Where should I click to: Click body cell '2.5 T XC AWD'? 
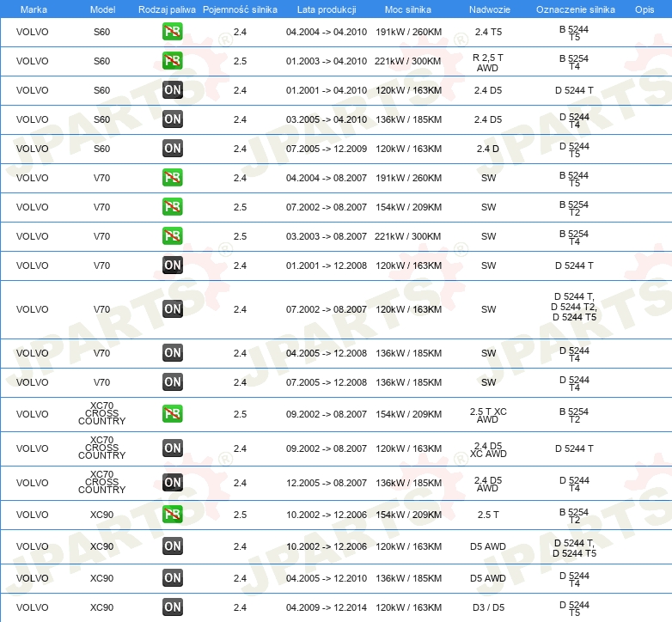pyautogui.click(x=488, y=415)
